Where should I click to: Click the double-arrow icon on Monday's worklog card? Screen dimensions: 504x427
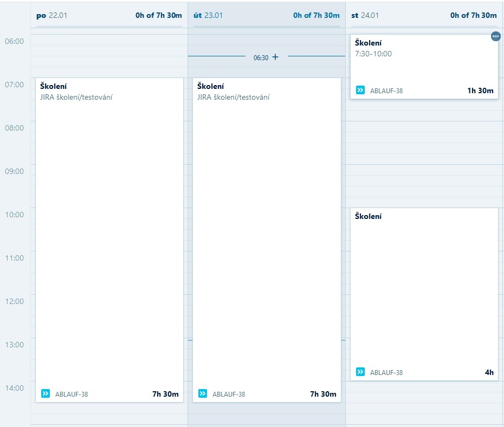(x=46, y=393)
